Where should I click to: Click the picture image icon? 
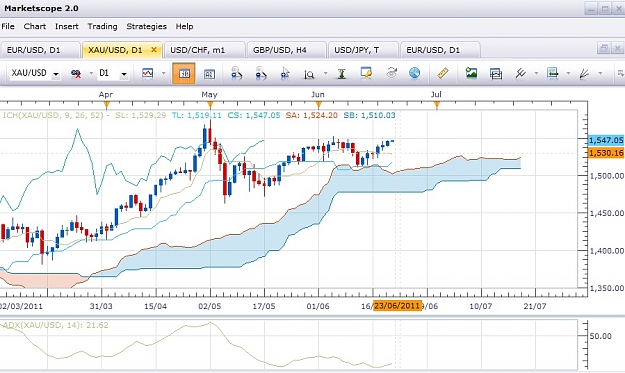click(x=471, y=73)
